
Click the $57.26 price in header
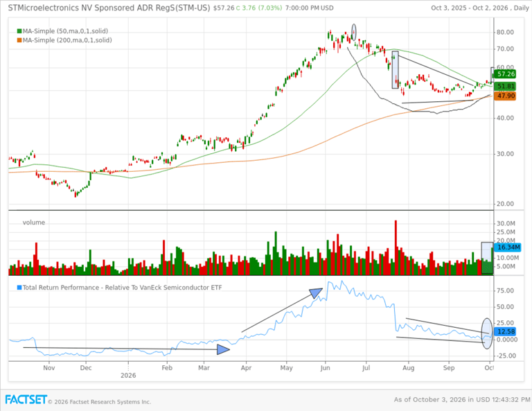(224, 8)
